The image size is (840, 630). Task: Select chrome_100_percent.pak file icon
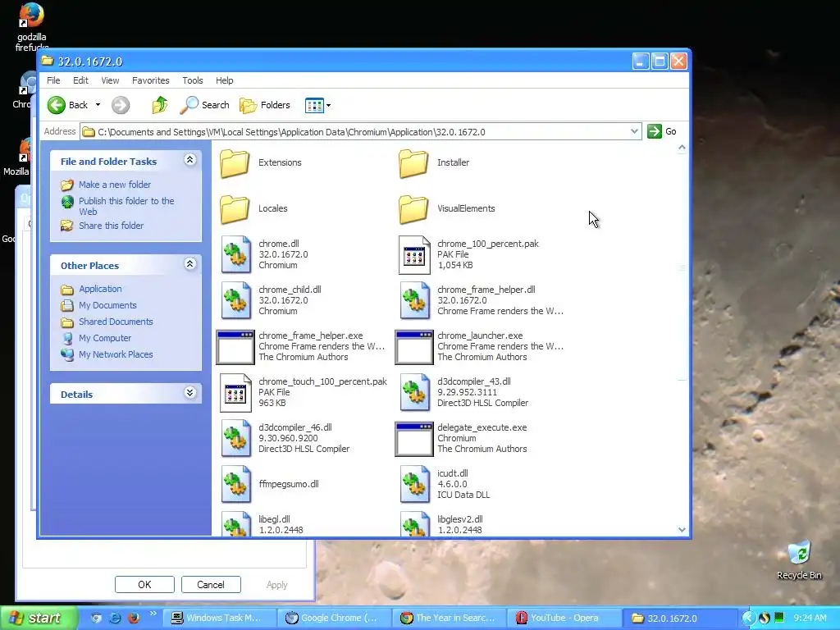(x=414, y=255)
